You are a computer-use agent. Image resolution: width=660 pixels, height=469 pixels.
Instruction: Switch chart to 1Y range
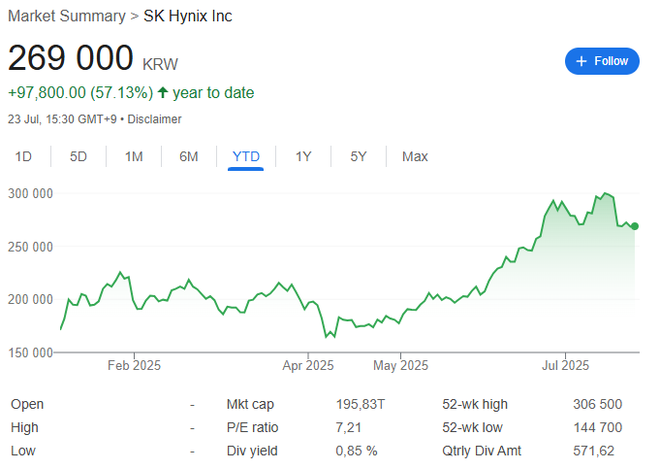(x=303, y=157)
